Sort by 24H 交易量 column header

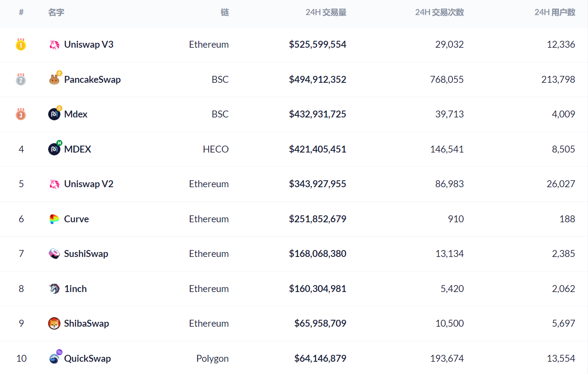(x=326, y=13)
